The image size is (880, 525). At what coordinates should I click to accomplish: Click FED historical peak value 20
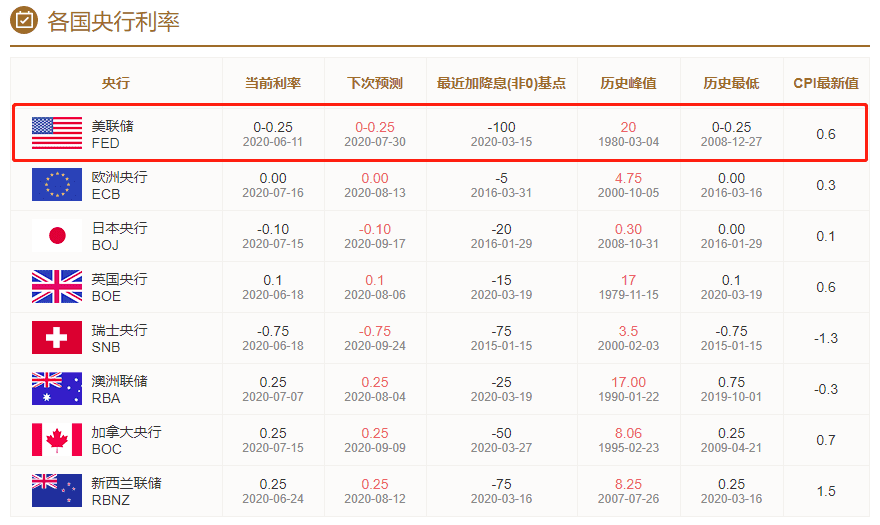pos(628,127)
